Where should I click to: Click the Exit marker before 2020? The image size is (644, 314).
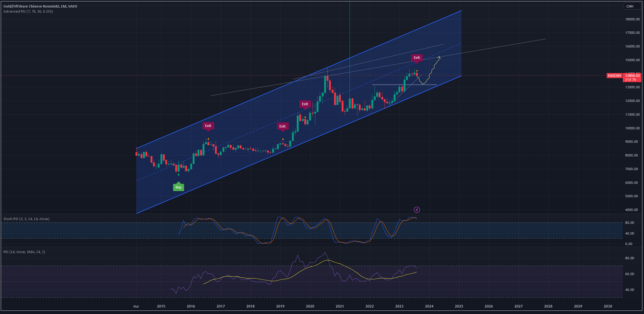pos(305,104)
